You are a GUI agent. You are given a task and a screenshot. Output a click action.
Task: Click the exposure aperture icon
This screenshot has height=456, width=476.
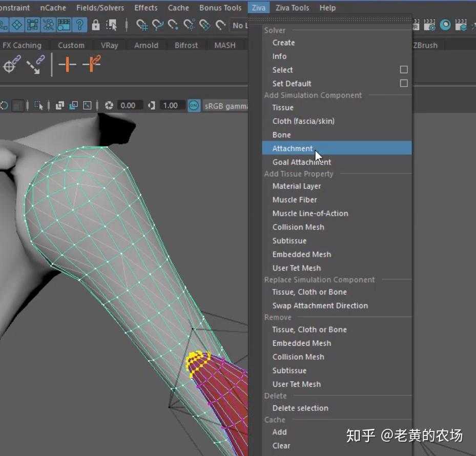[109, 106]
